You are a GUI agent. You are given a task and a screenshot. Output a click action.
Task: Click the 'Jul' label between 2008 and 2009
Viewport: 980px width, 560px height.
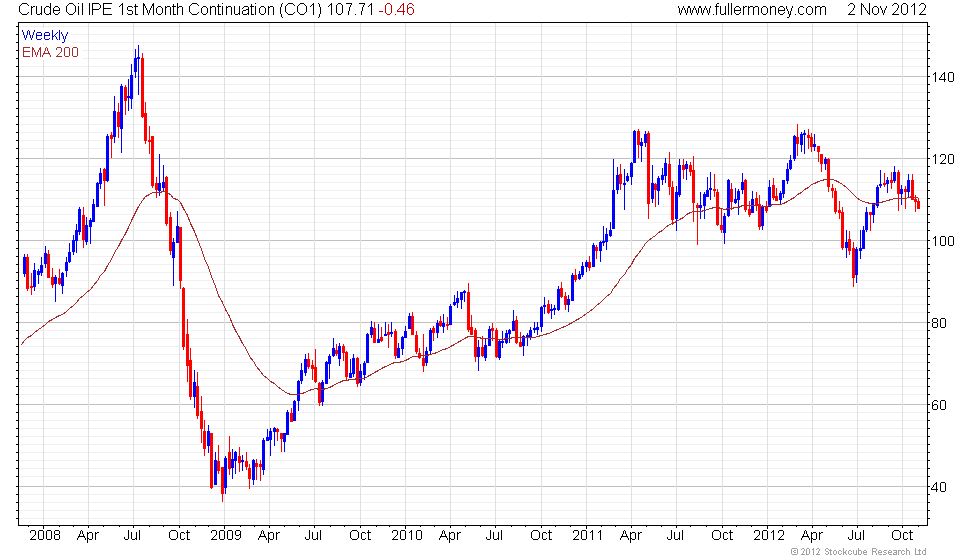click(x=132, y=536)
